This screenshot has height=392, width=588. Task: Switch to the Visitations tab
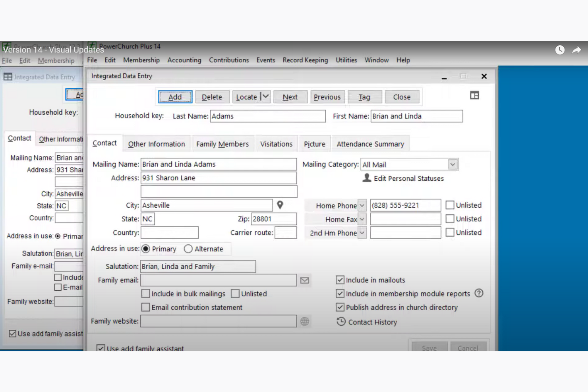(276, 144)
